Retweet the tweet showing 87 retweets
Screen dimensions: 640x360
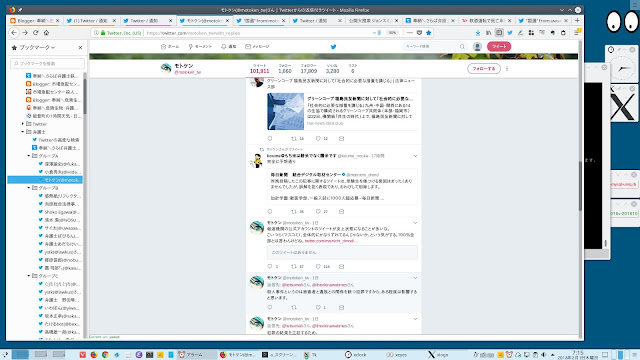click(x=294, y=267)
